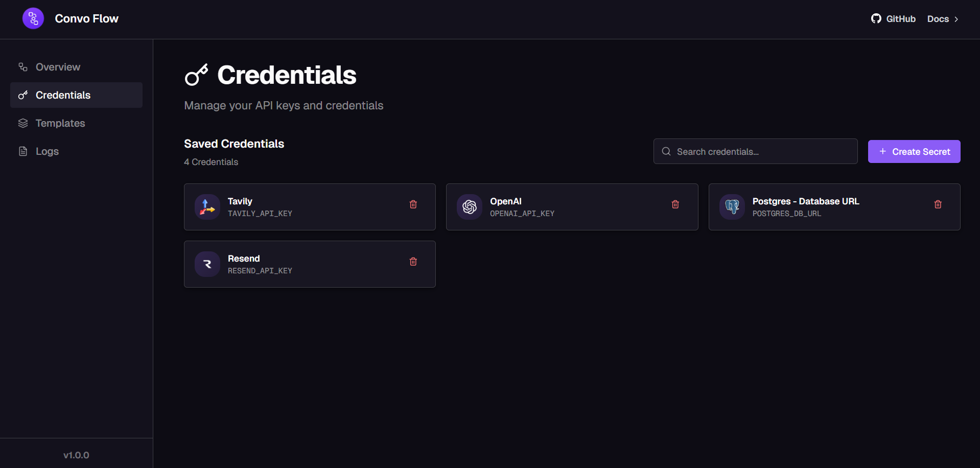
Task: Click the Convo Flow logo icon
Action: 32,18
